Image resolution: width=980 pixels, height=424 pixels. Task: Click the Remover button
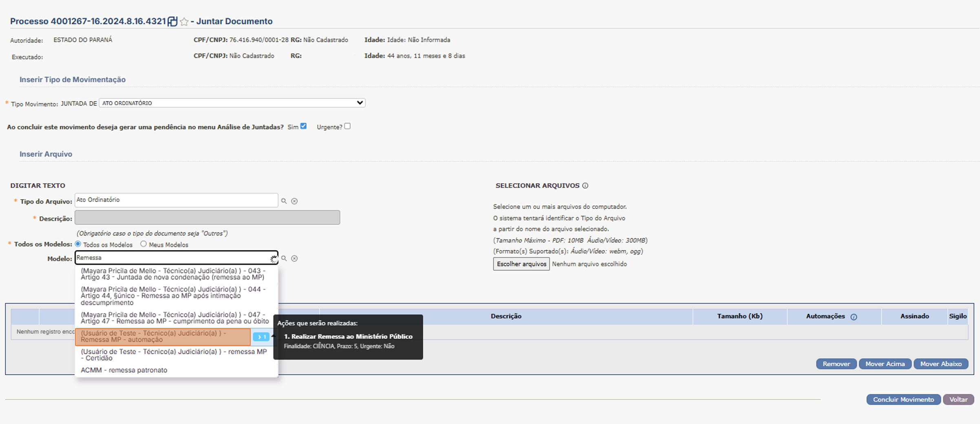click(836, 364)
